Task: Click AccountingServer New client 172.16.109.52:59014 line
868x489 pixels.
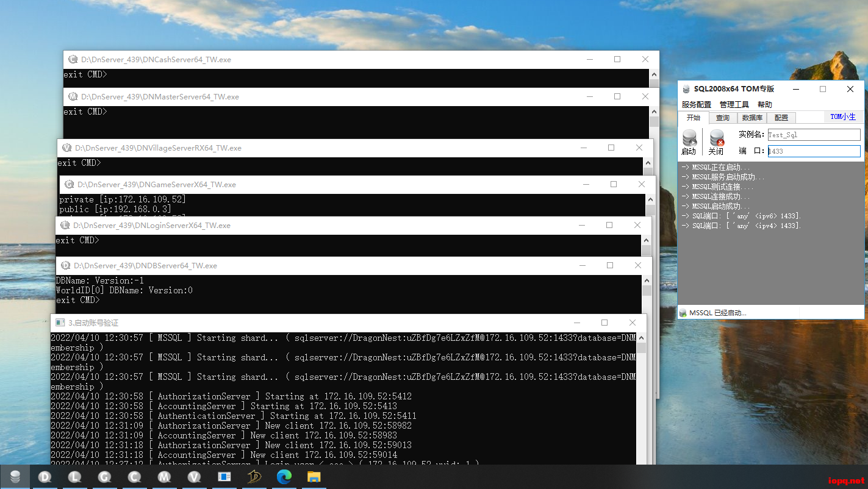Action: coord(224,455)
